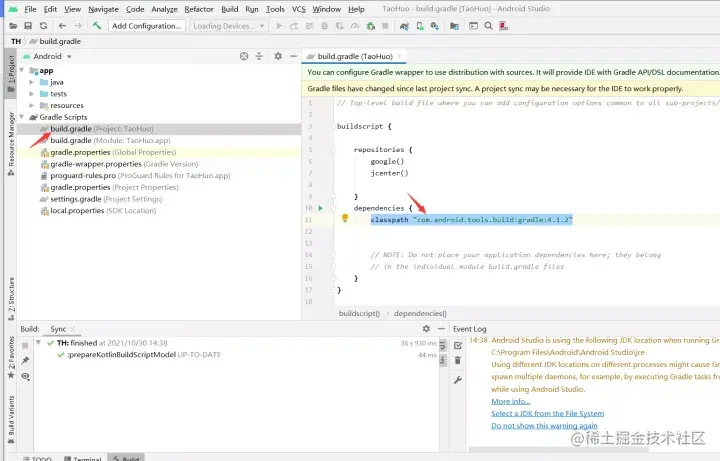Click the Open folder toolbar icon
This screenshot has width=720, height=461.
(x=13, y=26)
